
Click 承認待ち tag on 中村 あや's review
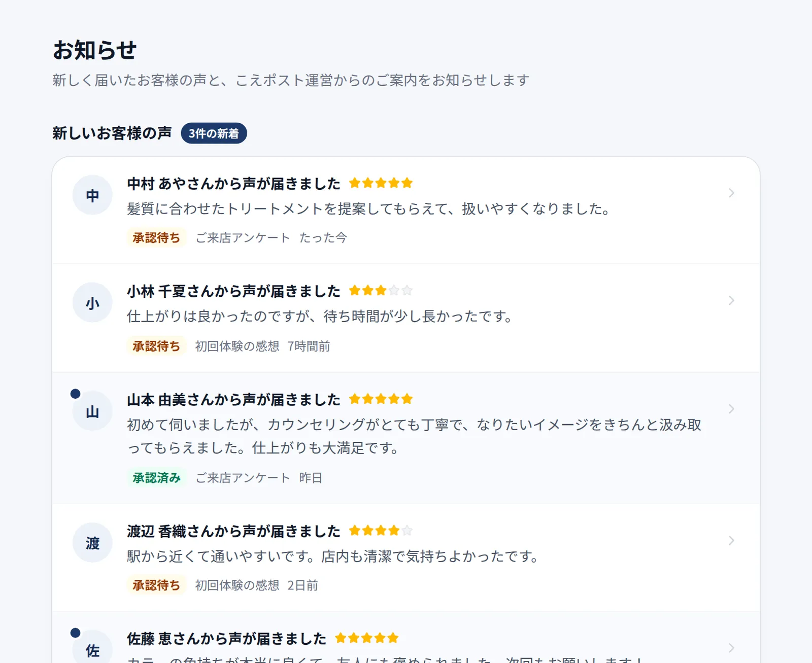tap(156, 237)
